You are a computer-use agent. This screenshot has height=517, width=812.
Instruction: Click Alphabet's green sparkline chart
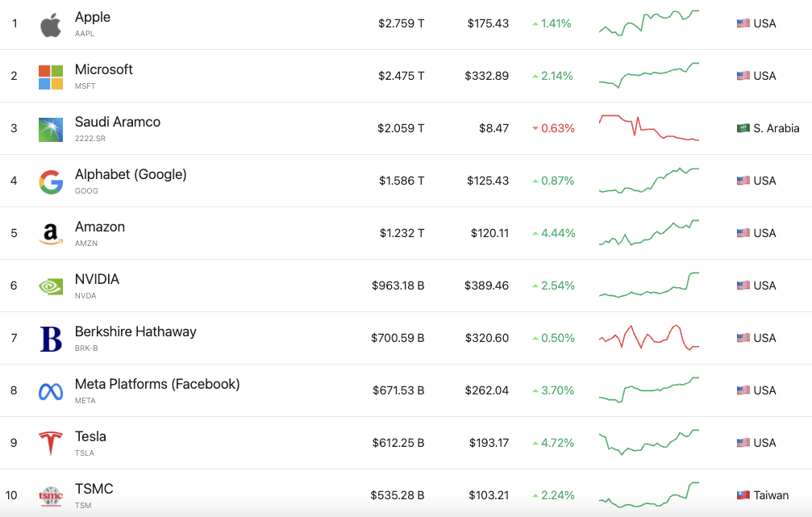click(x=649, y=181)
